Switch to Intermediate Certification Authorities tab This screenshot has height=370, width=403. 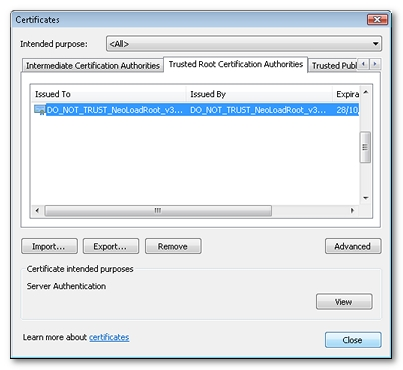click(93, 66)
